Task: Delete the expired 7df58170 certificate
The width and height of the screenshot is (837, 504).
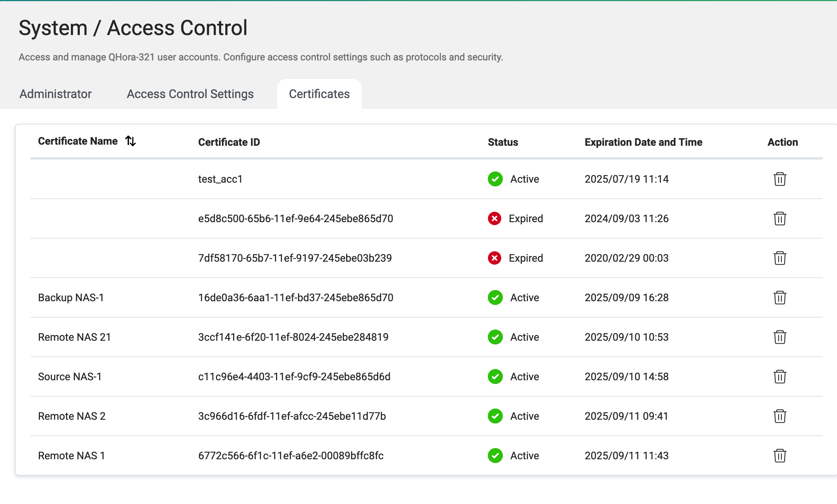Action: click(x=780, y=258)
